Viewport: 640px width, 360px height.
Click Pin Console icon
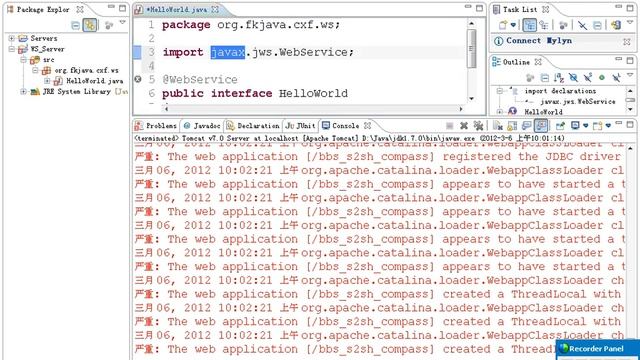pyautogui.click(x=560, y=126)
